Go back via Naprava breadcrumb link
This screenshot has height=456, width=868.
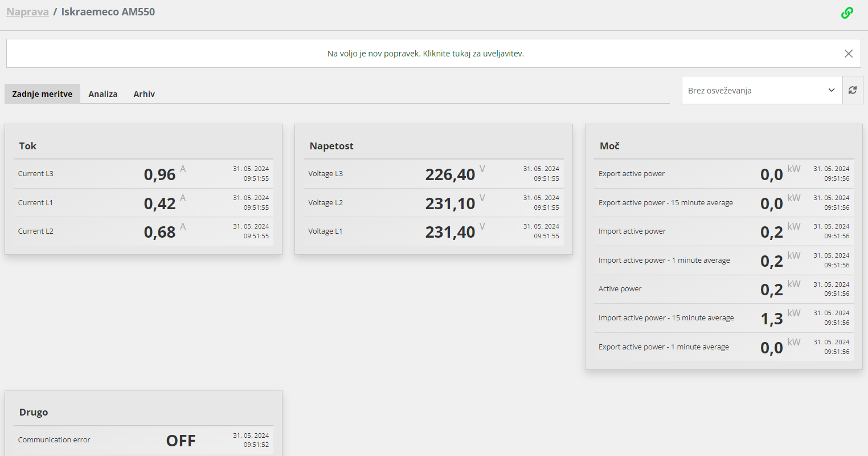pyautogui.click(x=27, y=12)
